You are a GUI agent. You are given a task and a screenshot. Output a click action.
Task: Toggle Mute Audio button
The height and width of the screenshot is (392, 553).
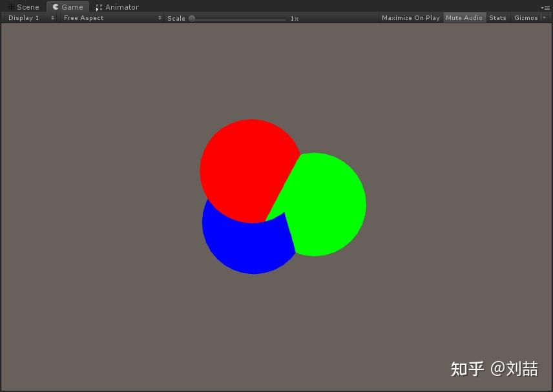464,18
